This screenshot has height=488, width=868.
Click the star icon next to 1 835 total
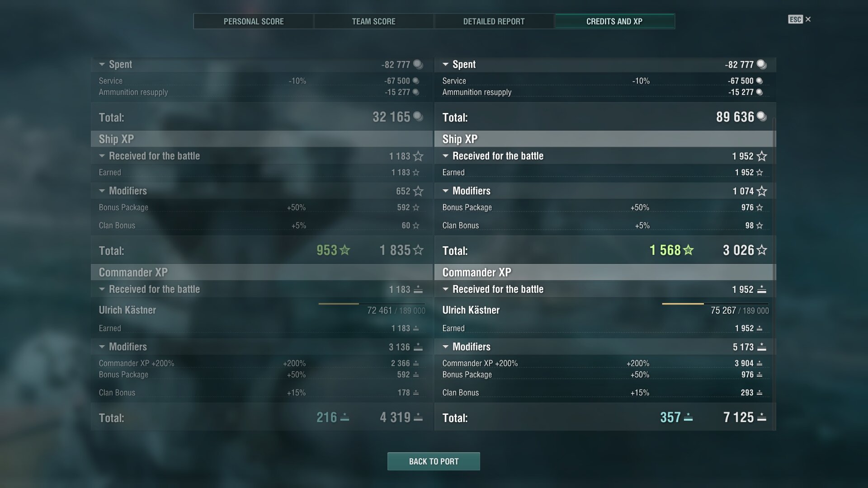(x=418, y=250)
